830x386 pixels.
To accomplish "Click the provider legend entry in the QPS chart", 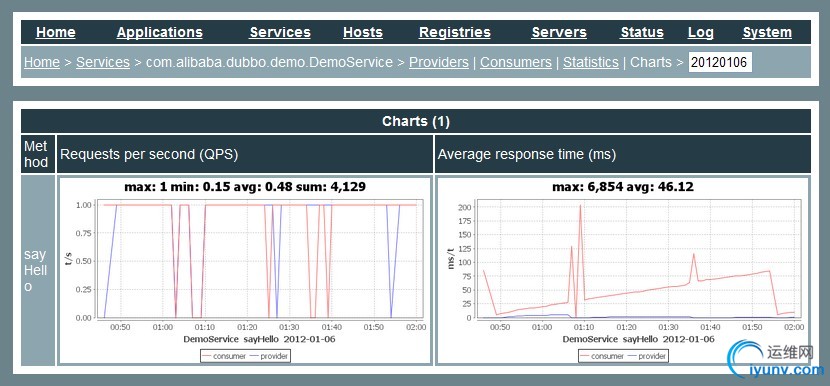I will click(268, 356).
